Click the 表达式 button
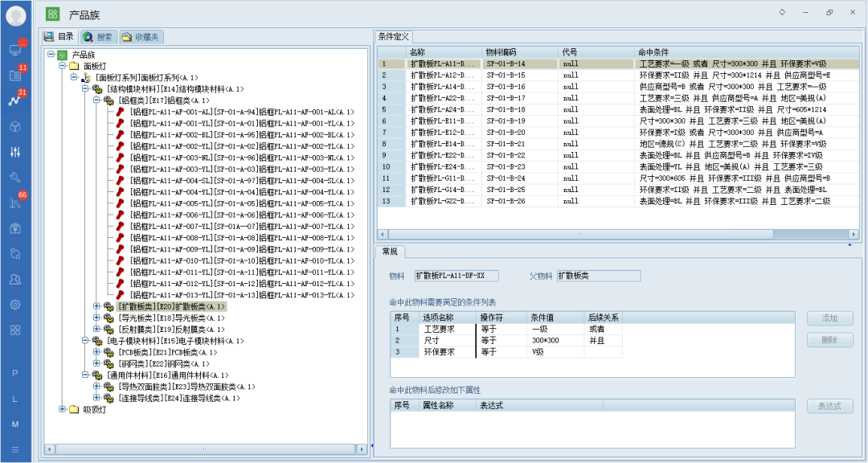The width and height of the screenshot is (868, 463). (x=829, y=406)
